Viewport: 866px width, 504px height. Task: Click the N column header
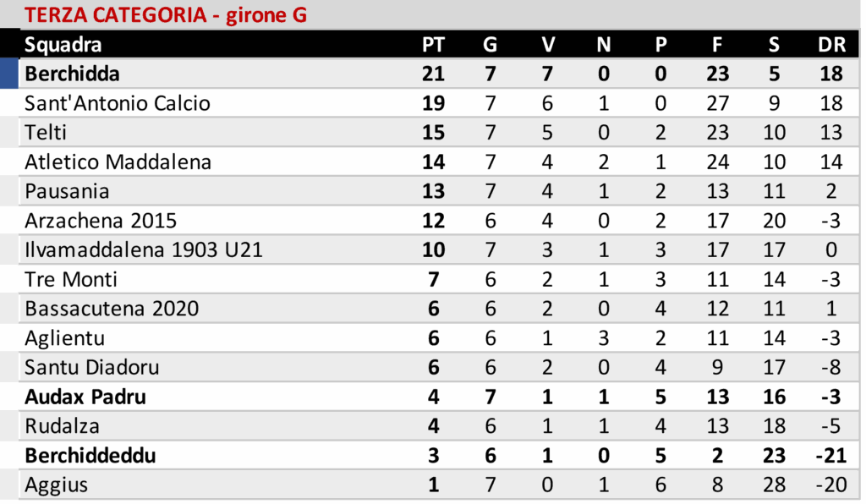pyautogui.click(x=604, y=45)
